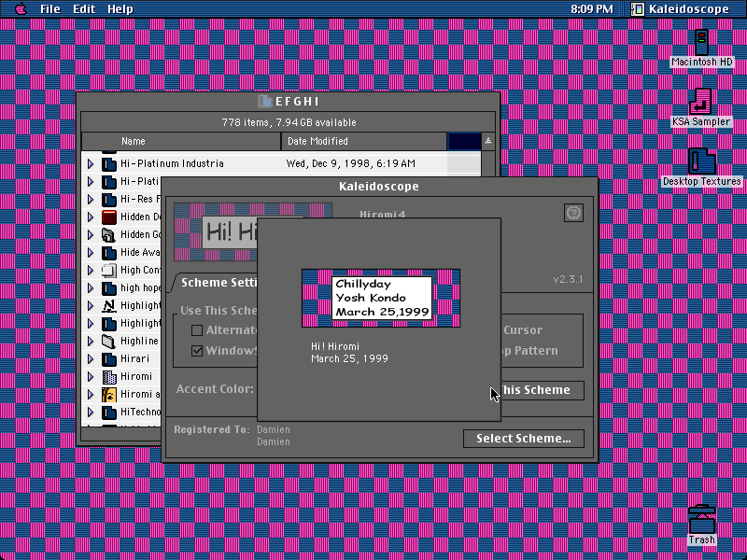The height and width of the screenshot is (560, 747).
Task: Expand the Hi-Platinum Industria disclosure triangle
Action: click(x=91, y=164)
